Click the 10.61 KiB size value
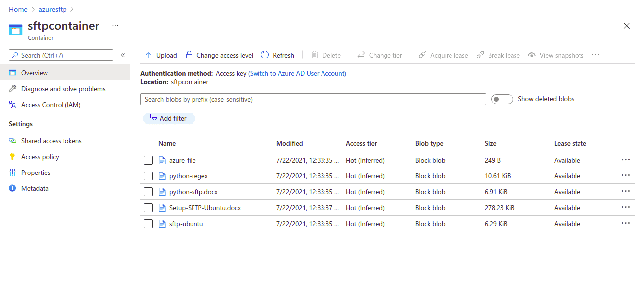644x289 pixels. (x=498, y=176)
